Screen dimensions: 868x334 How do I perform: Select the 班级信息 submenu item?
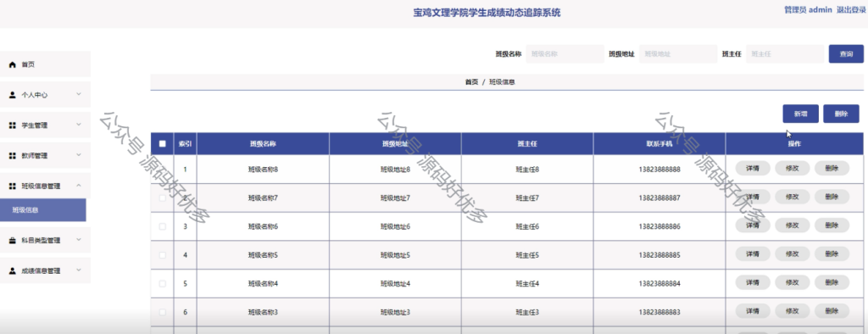coord(43,210)
